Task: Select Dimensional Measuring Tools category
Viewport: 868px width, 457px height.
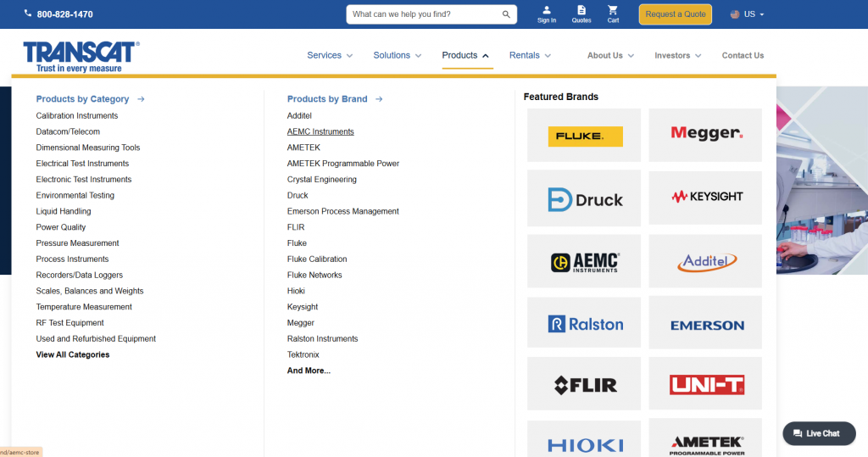Action: pyautogui.click(x=88, y=148)
